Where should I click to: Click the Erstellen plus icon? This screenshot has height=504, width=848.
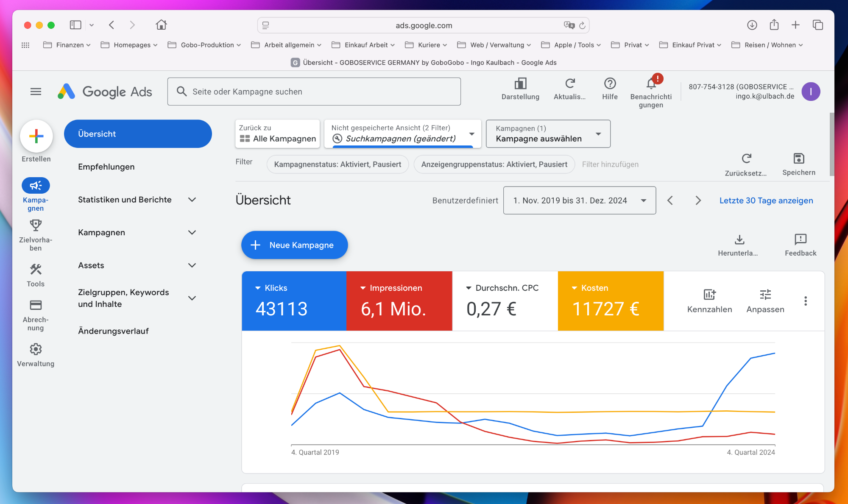pyautogui.click(x=36, y=136)
